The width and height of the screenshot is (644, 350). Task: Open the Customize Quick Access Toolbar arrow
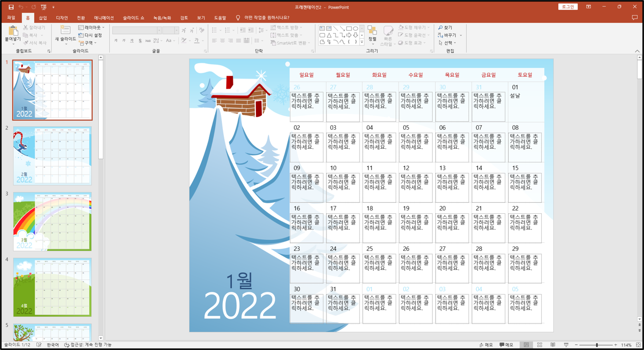click(54, 7)
